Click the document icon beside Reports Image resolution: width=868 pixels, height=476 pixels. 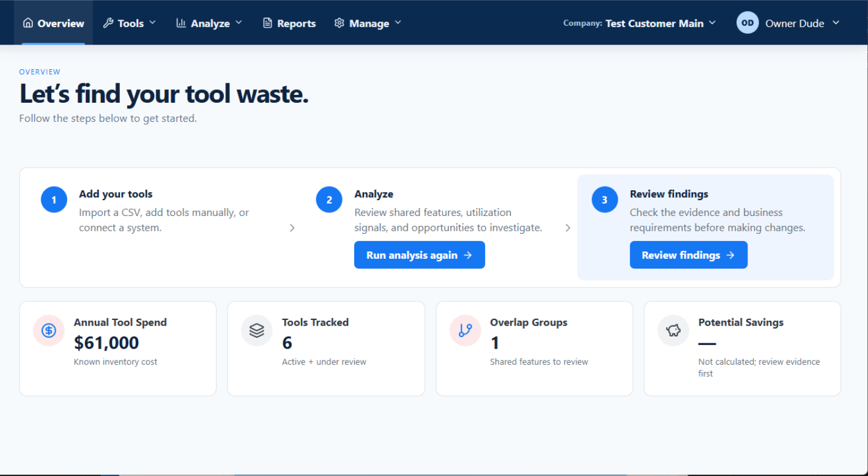coord(267,23)
